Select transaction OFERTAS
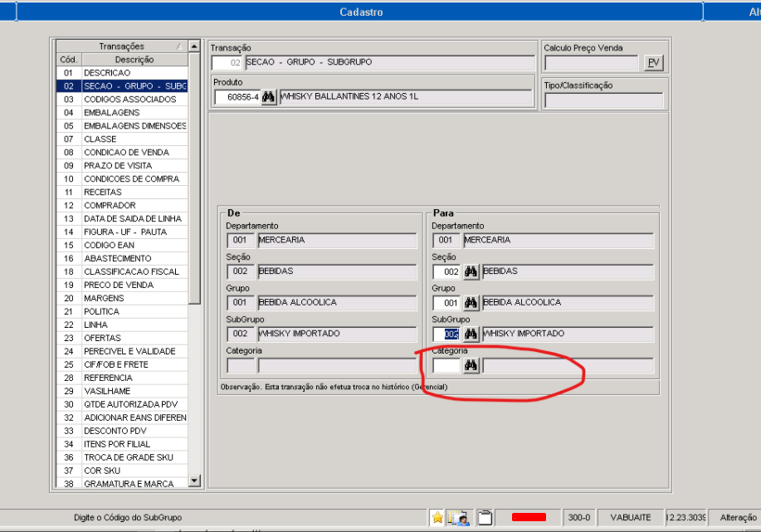This screenshot has height=532, width=761. (x=122, y=338)
